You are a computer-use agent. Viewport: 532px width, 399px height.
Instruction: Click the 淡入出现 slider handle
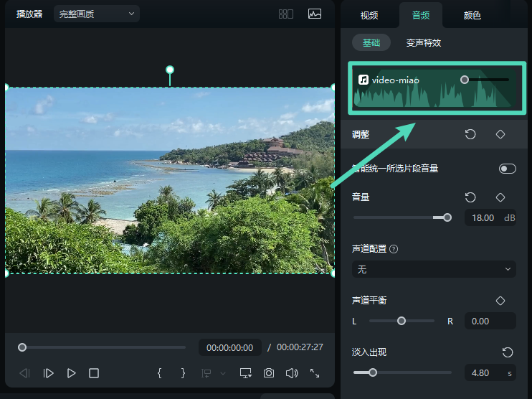tap(373, 372)
